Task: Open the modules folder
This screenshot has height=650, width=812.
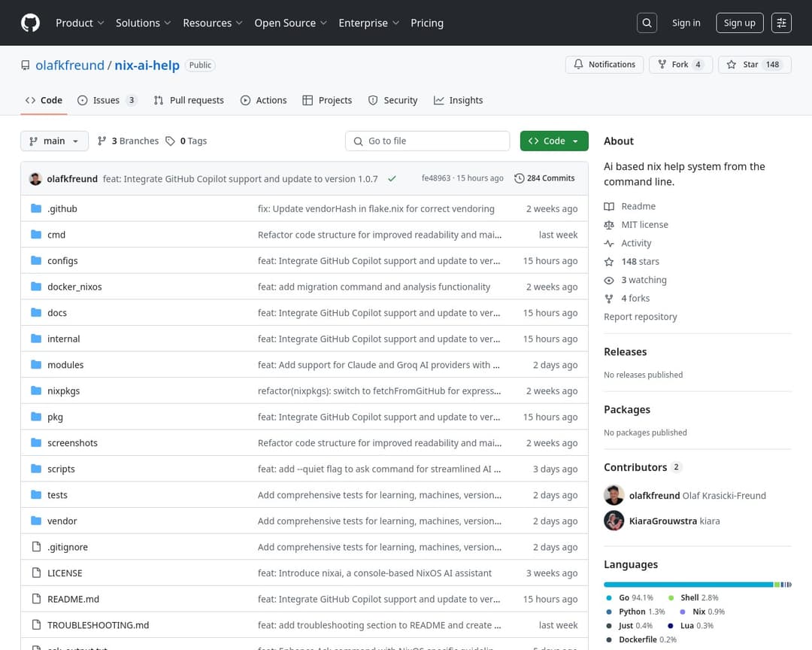Action: [65, 365]
